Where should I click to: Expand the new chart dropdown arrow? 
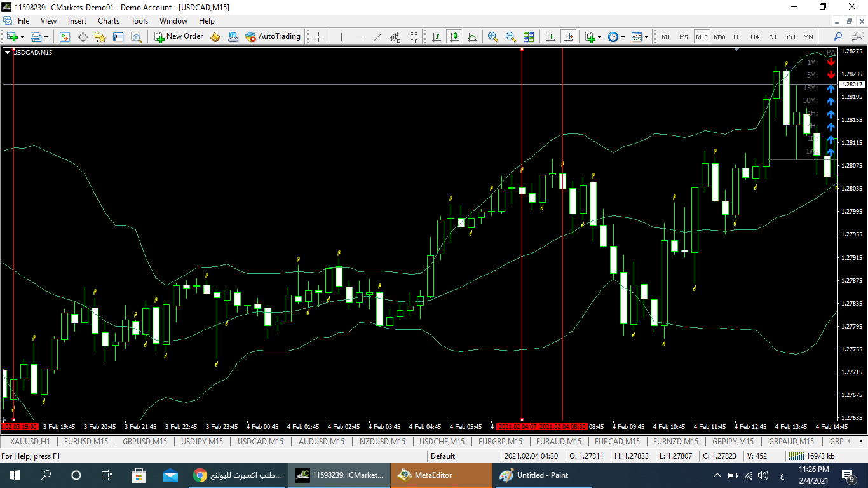tap(23, 37)
